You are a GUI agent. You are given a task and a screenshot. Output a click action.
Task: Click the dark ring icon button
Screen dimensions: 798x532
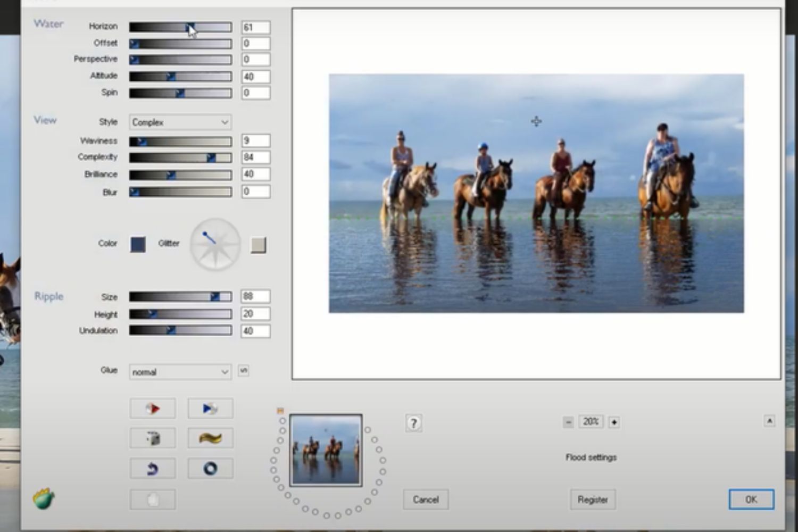210,469
